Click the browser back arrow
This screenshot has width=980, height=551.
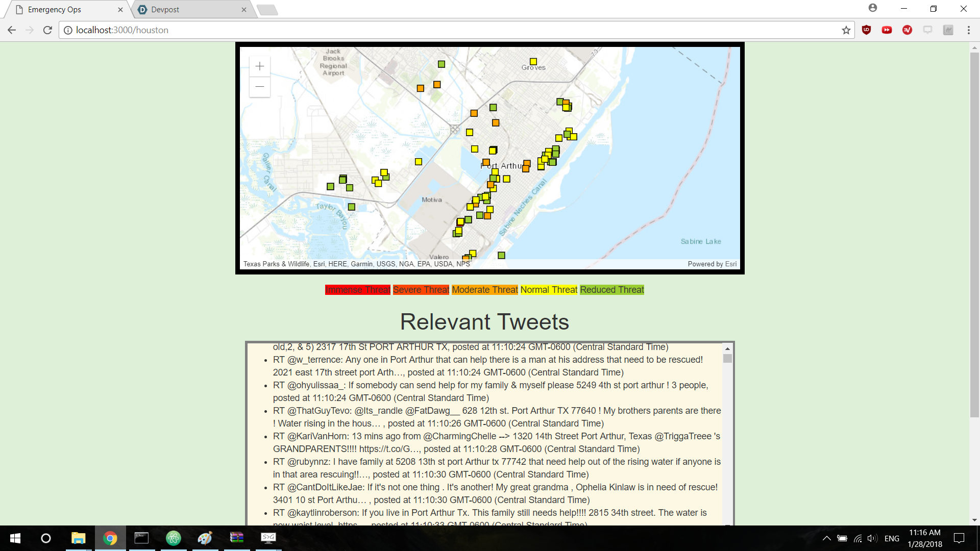click(12, 30)
